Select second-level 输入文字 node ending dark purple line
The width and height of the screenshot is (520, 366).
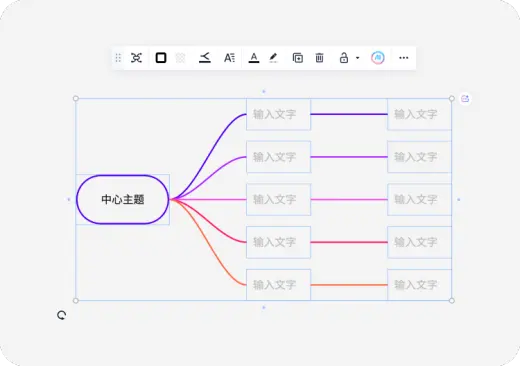419,114
